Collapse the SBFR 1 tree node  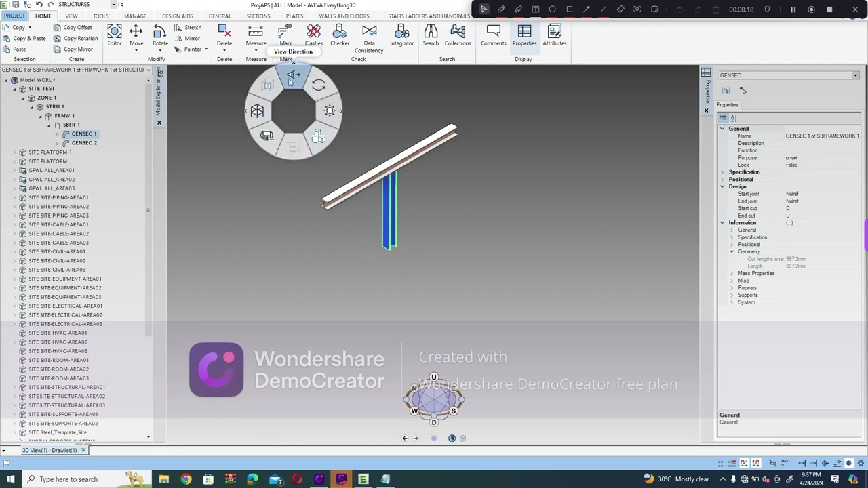(49, 125)
